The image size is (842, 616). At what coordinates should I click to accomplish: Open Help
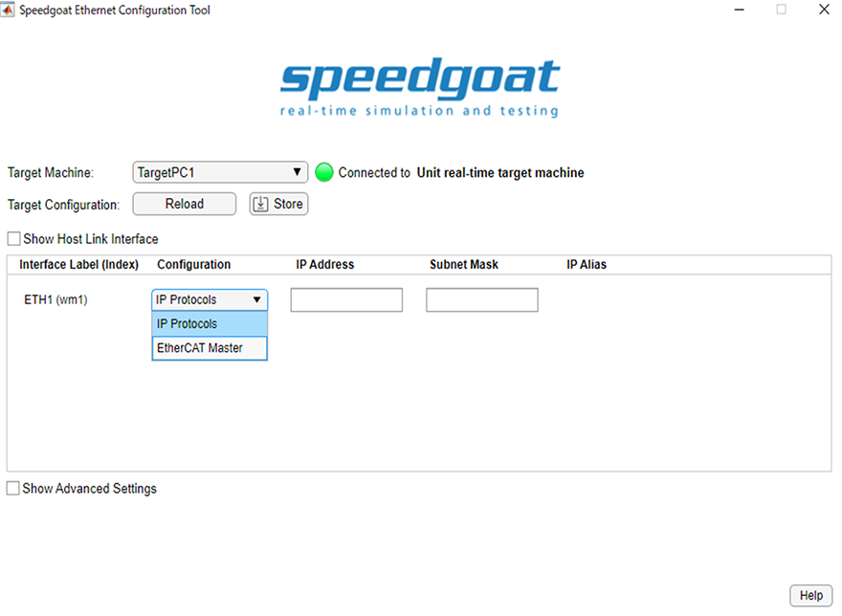810,596
